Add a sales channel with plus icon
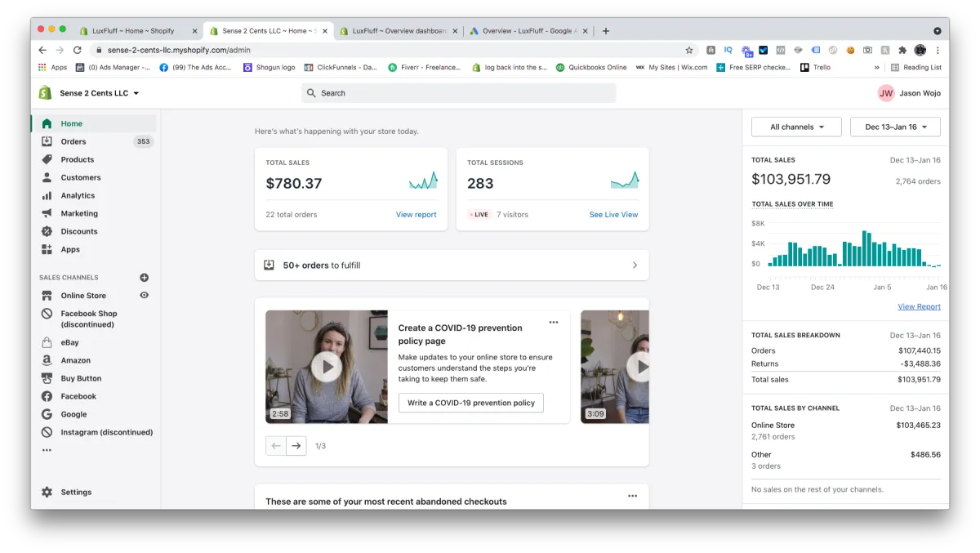Screen dimensions: 980x553 click(145, 278)
